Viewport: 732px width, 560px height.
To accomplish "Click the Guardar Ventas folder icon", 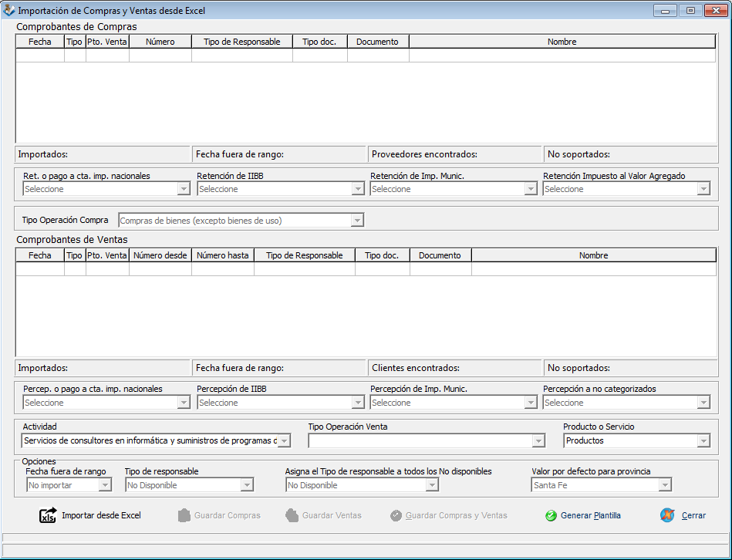I will tap(292, 515).
